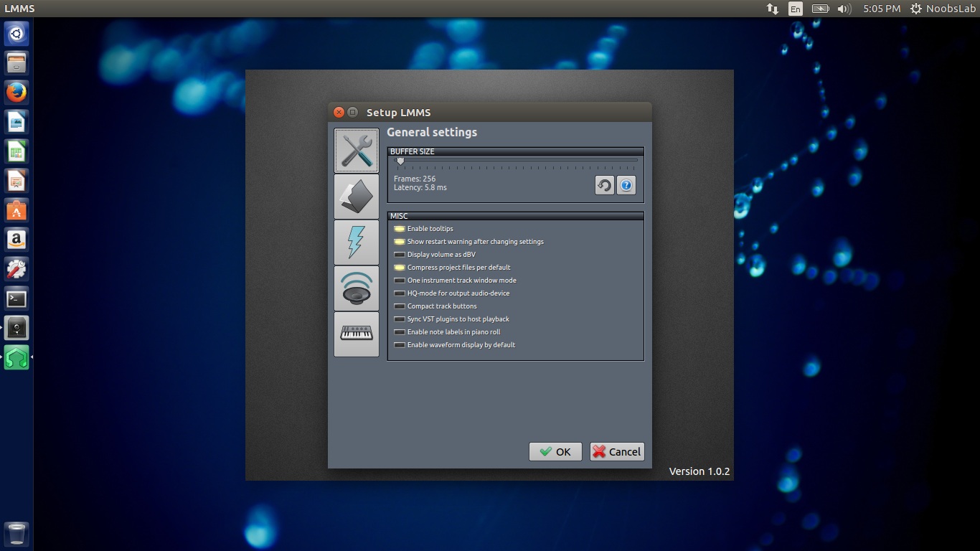Disable the Enable tooltips option

(424, 229)
